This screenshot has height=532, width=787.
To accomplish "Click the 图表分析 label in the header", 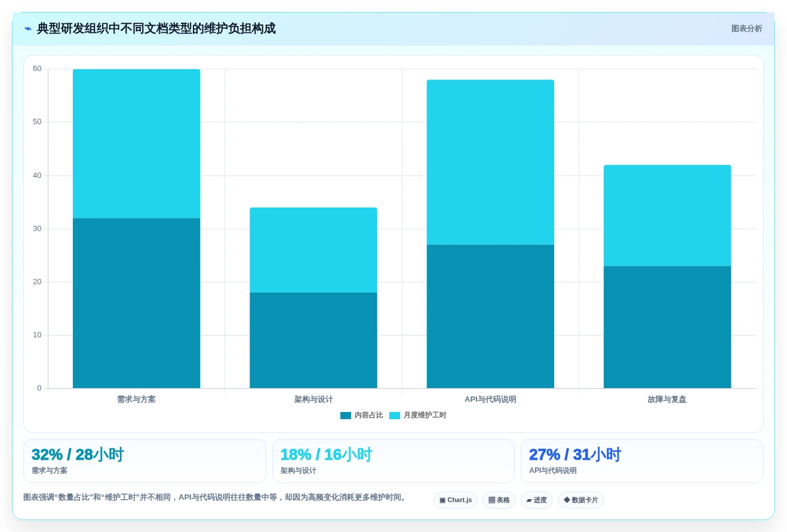I will (746, 29).
